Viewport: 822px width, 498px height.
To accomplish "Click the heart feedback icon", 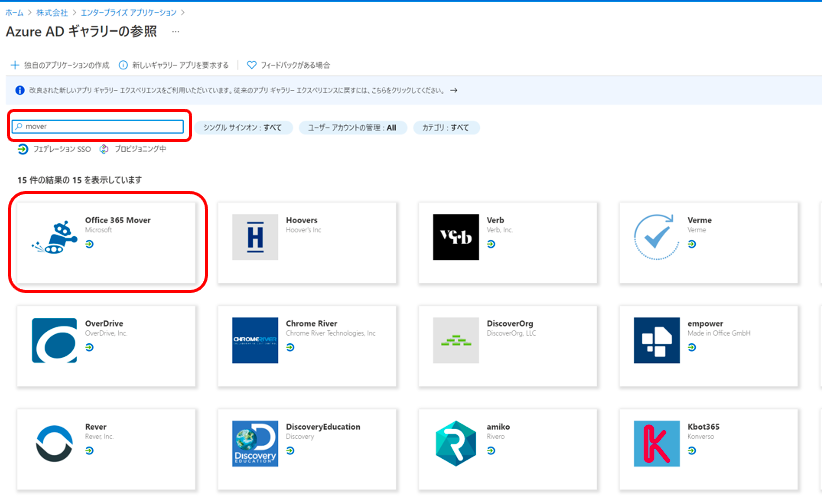I will click(x=252, y=65).
